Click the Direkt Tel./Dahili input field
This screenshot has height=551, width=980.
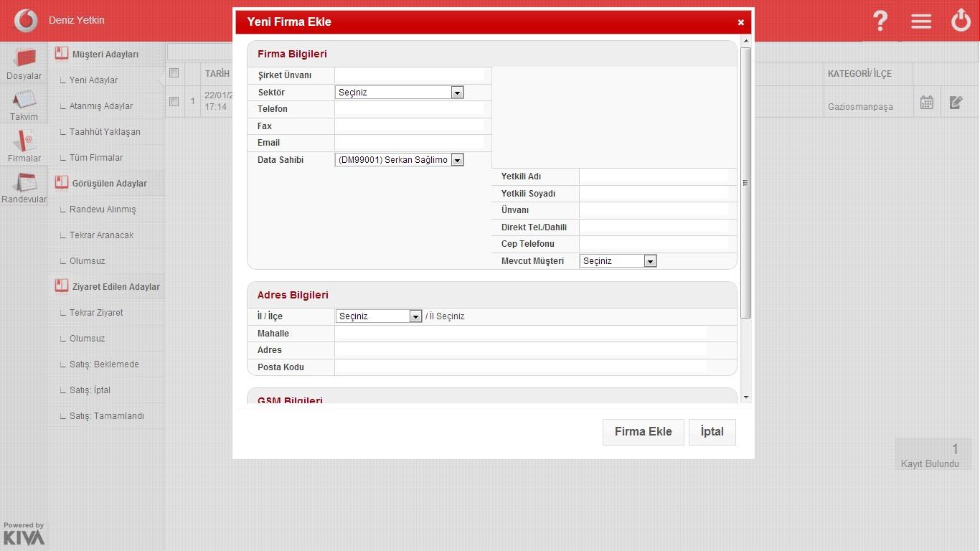pyautogui.click(x=654, y=227)
